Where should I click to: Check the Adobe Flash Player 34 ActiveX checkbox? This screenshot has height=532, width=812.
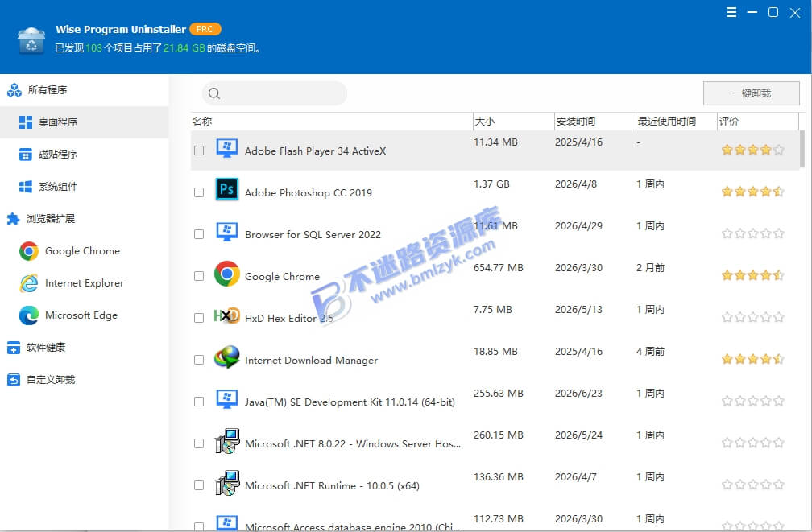click(199, 151)
